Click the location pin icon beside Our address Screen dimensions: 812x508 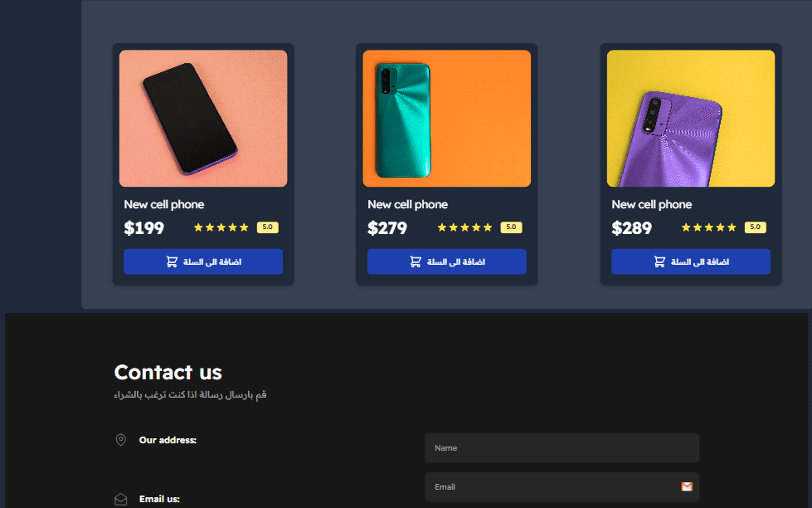120,440
